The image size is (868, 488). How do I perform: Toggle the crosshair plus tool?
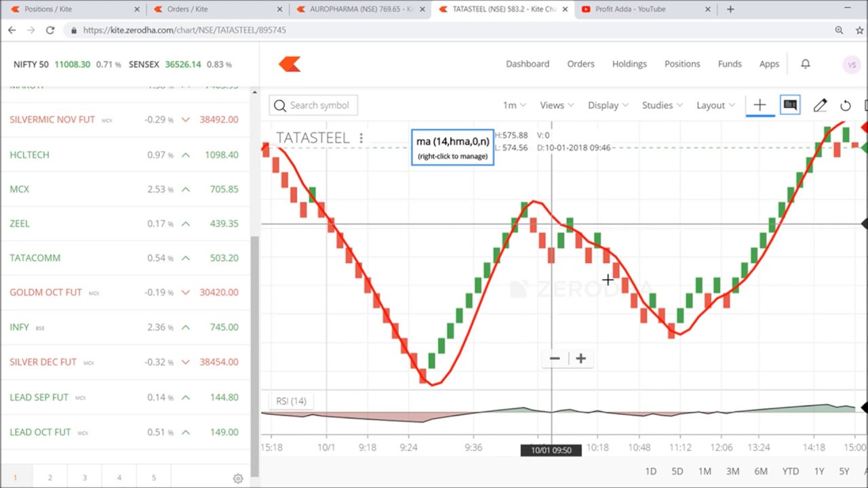[759, 105]
